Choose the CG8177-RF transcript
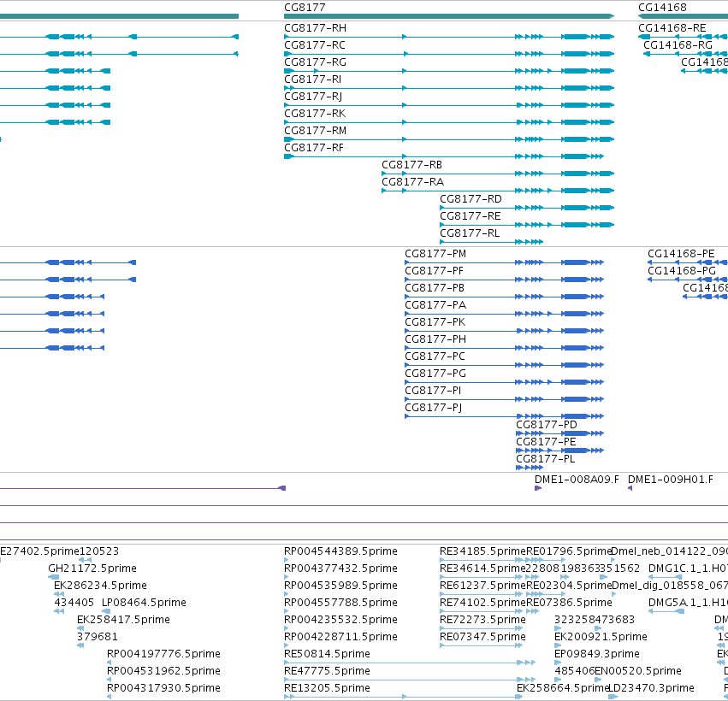 (314, 148)
